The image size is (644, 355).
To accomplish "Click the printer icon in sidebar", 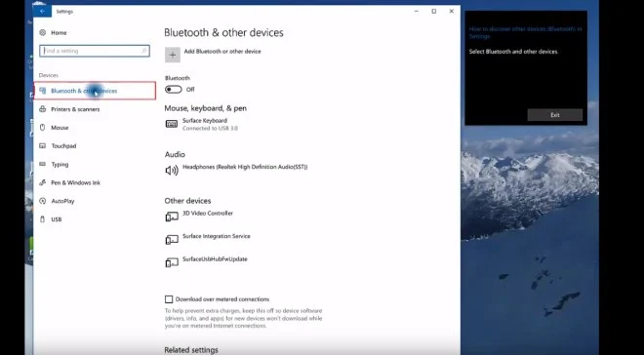I will coord(42,109).
